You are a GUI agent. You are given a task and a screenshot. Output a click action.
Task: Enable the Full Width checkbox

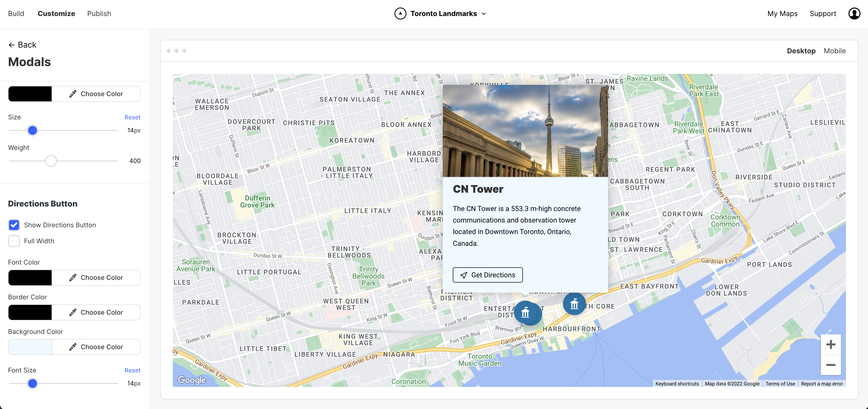(14, 241)
